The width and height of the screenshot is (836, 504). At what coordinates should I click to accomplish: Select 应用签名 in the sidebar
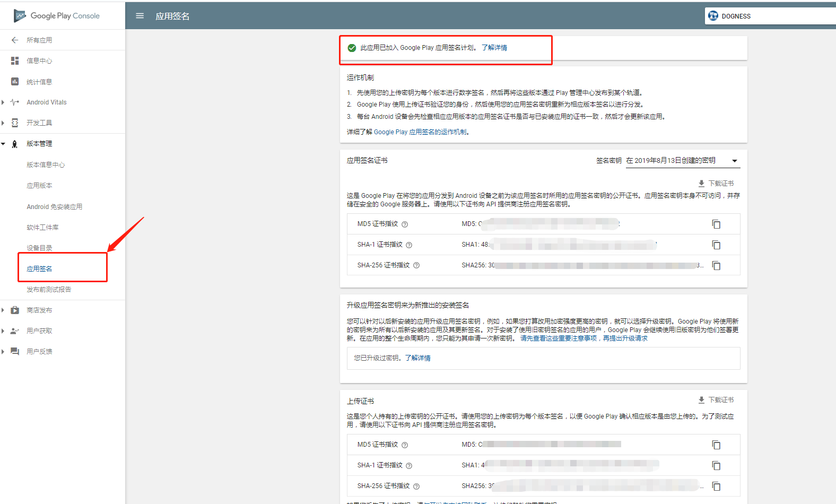coord(39,269)
